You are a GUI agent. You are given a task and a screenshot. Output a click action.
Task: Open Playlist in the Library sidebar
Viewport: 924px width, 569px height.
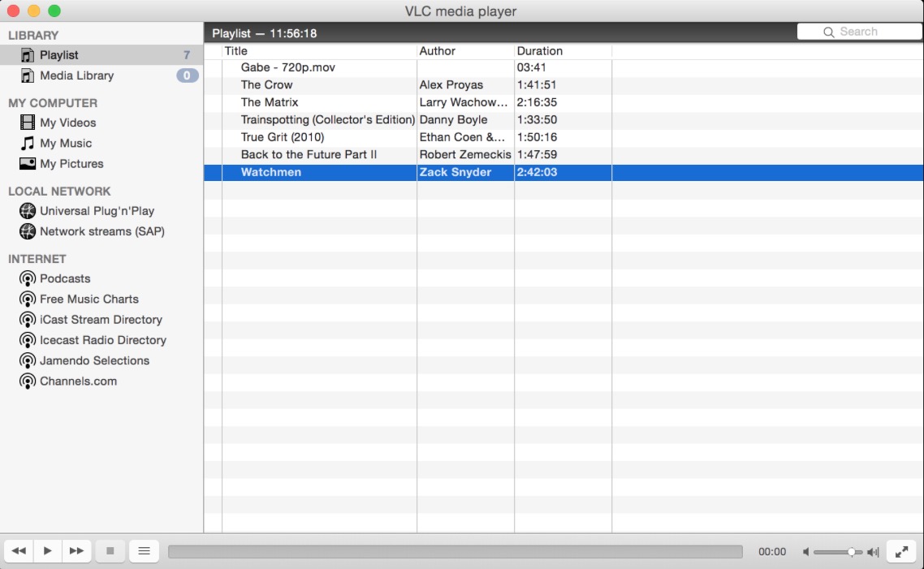tap(101, 54)
